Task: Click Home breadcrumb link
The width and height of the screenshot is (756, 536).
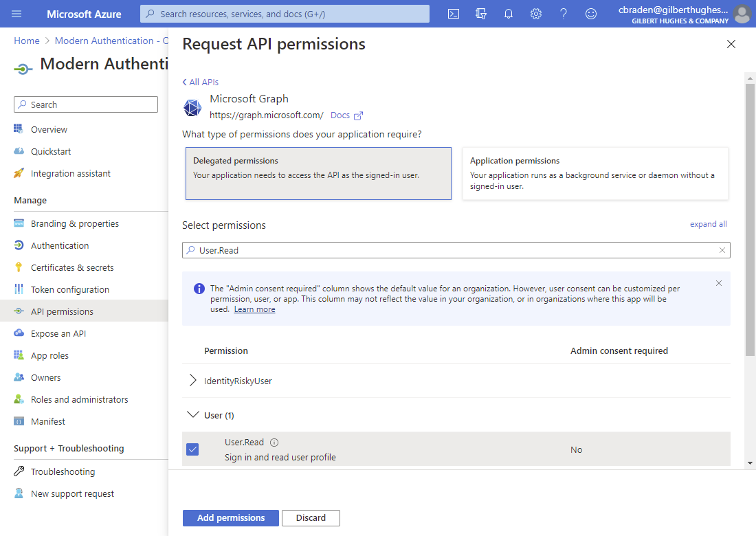Action: (27, 41)
